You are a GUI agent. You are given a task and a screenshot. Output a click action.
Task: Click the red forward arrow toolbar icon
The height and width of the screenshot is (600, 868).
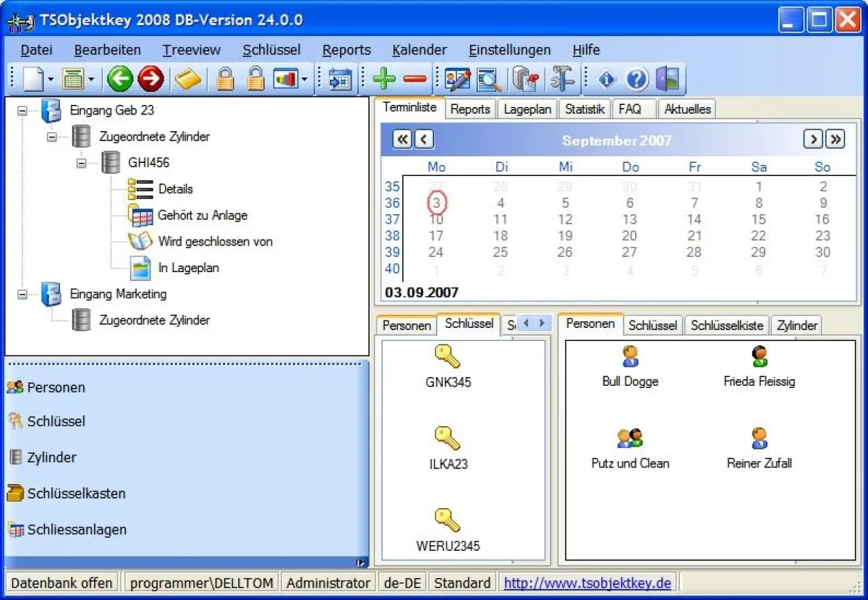[x=150, y=79]
